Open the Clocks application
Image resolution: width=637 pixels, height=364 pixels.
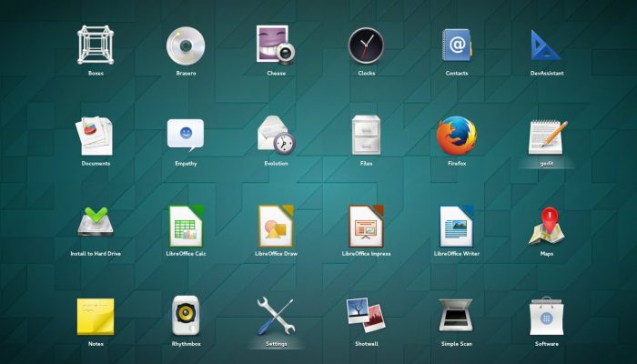point(366,45)
